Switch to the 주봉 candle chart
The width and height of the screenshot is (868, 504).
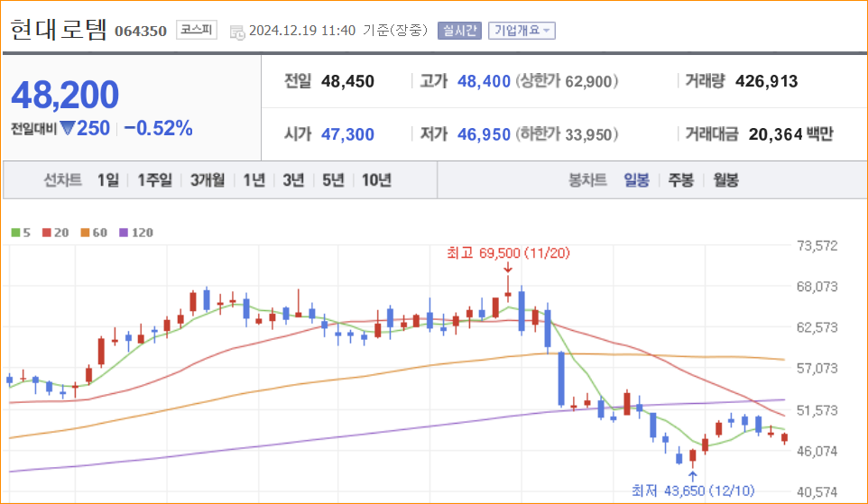click(681, 179)
